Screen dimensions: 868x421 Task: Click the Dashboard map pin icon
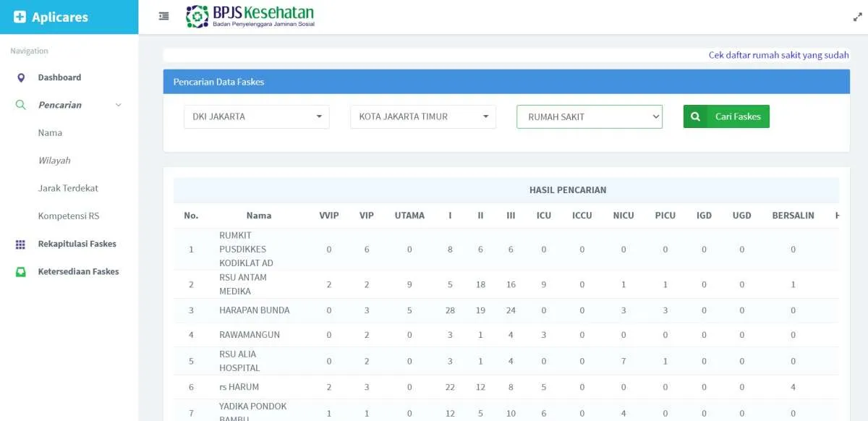[x=20, y=77]
